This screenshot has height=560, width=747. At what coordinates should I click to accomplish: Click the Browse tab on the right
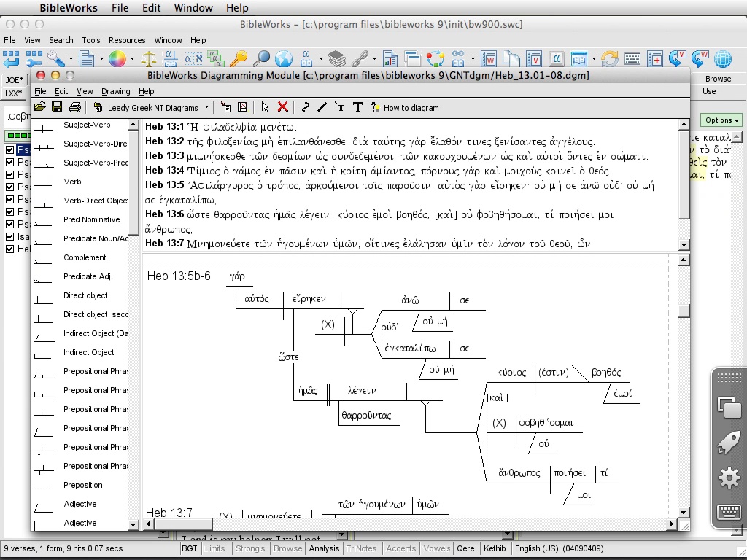(x=717, y=79)
